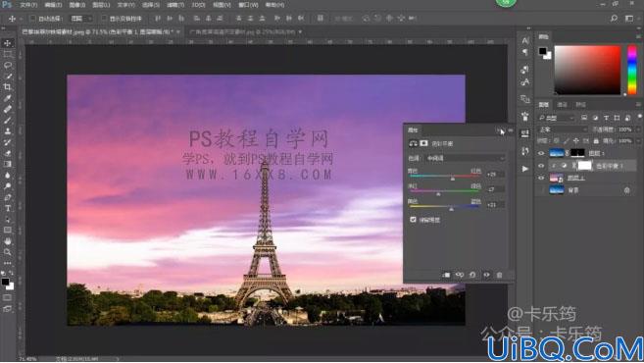Select the Horizontal Type tool
Image resolution: width=644 pixels, height=363 pixels.
pos(8,208)
